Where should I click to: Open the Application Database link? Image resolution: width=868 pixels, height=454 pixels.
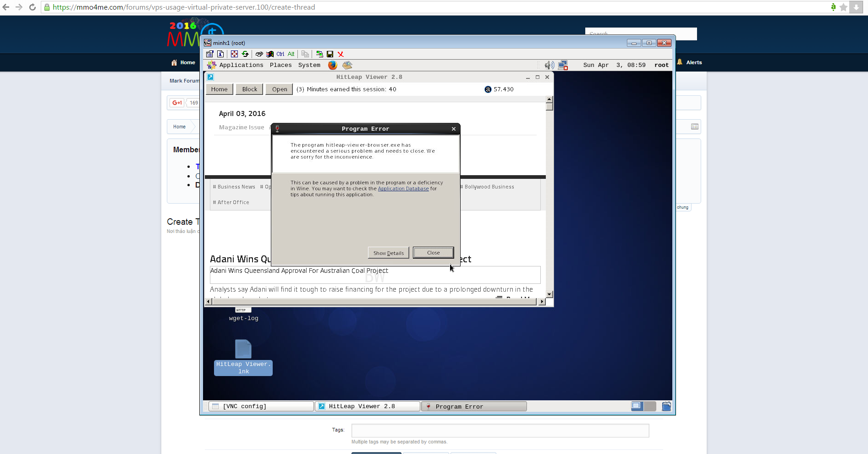click(403, 188)
